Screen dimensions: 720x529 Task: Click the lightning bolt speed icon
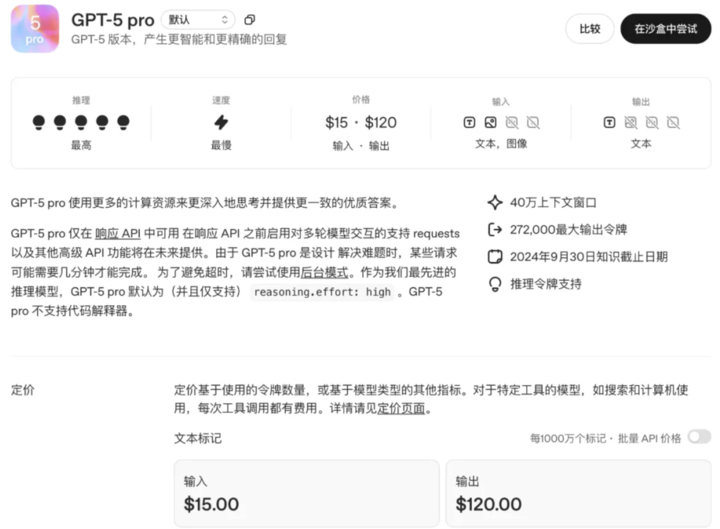click(x=221, y=122)
